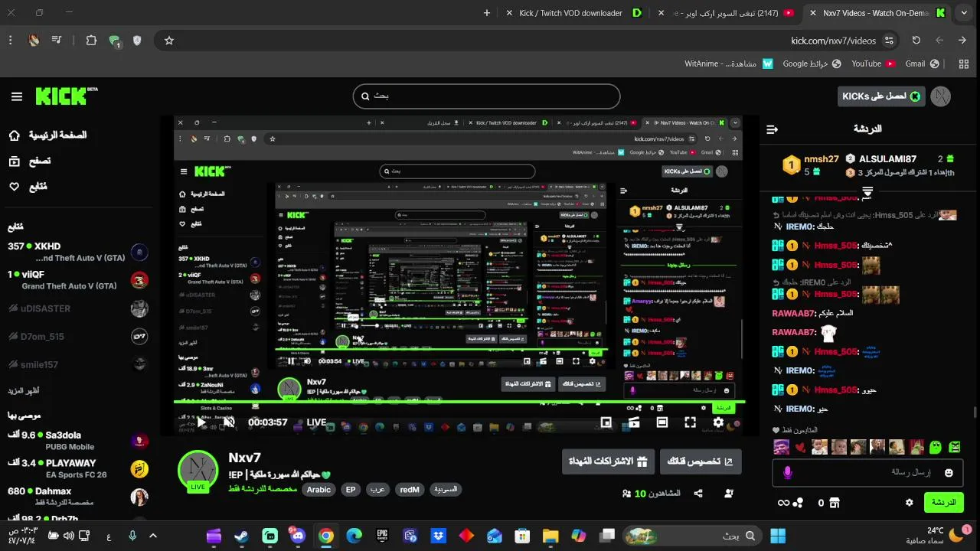
Task: Enter fullscreen on the video player
Action: pos(690,422)
